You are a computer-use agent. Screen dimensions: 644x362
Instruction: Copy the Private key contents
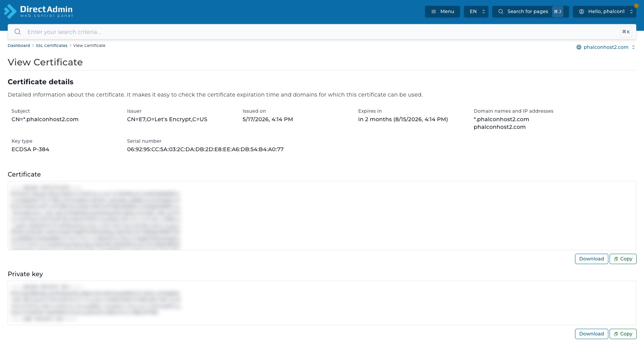pyautogui.click(x=623, y=334)
